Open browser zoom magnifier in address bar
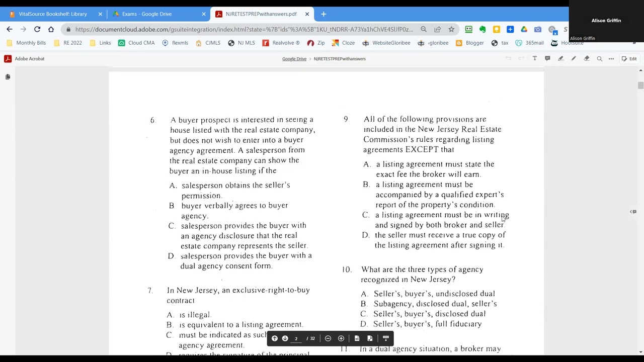Viewport: 644px width, 362px height. (x=424, y=29)
